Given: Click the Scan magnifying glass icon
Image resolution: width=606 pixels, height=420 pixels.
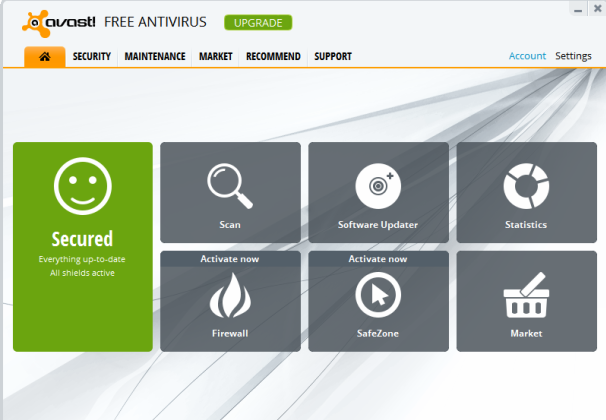Looking at the screenshot, I should (230, 186).
